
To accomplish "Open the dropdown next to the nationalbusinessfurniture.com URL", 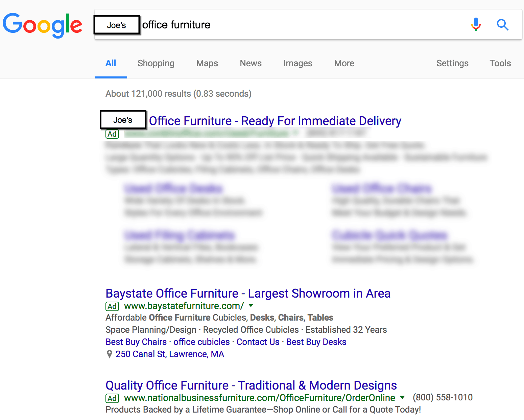I will point(402,398).
